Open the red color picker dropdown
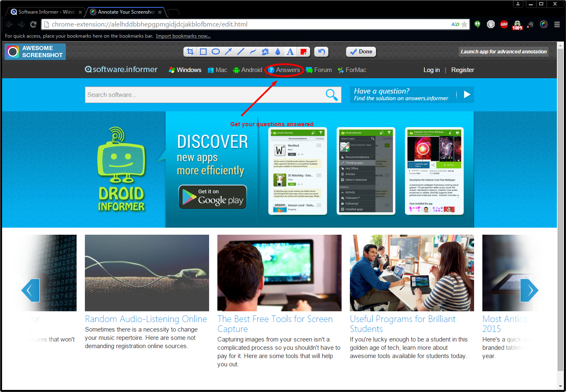 click(303, 52)
